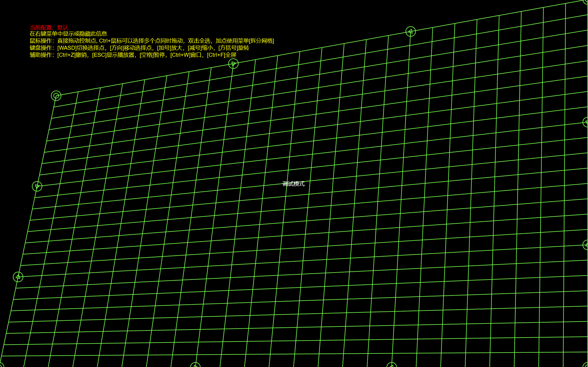Pick the top-right corner control point
588x367 pixels.
pos(586,1)
